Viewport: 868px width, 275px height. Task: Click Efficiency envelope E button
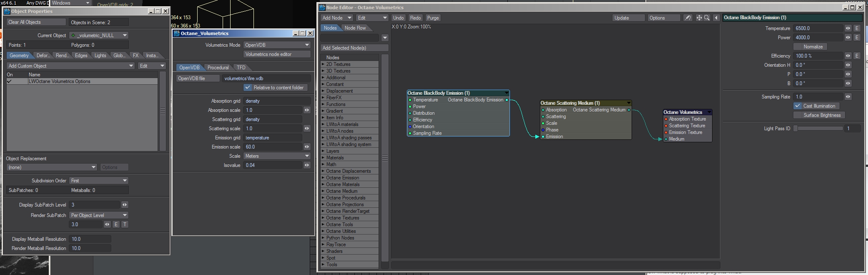(857, 56)
